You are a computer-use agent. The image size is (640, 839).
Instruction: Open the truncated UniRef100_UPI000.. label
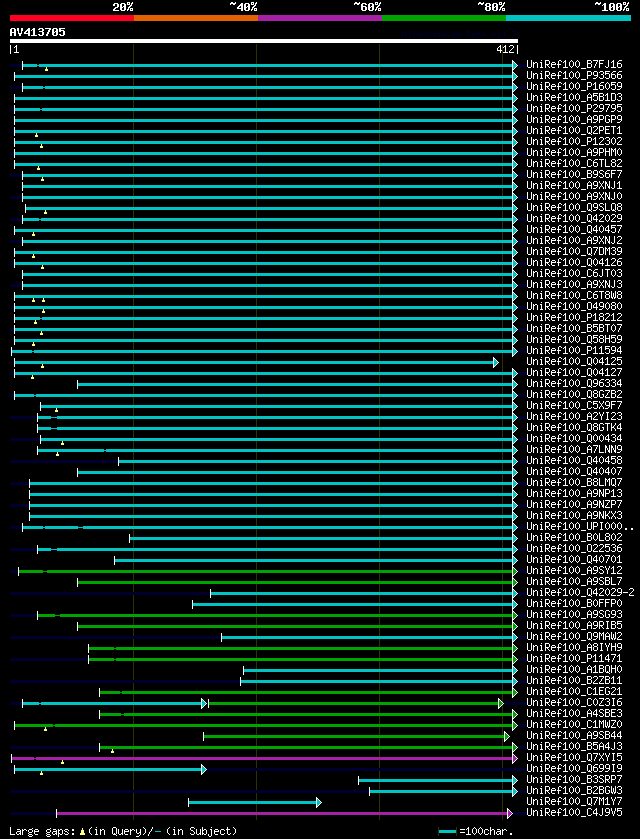click(x=580, y=527)
